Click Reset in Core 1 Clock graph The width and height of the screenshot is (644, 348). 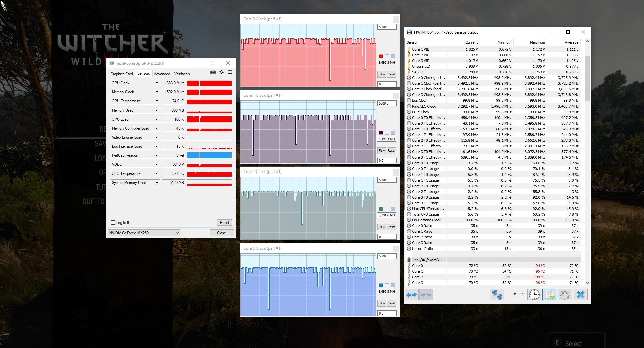click(x=392, y=151)
